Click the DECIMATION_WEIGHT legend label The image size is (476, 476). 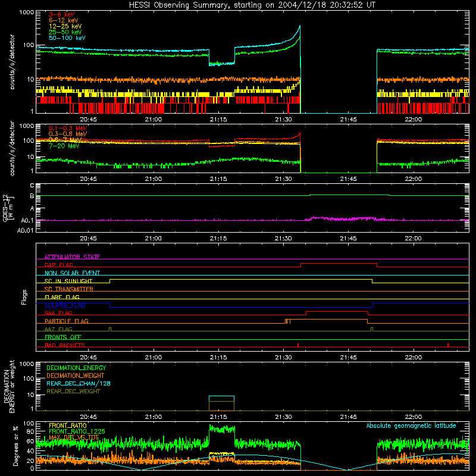tap(76, 376)
